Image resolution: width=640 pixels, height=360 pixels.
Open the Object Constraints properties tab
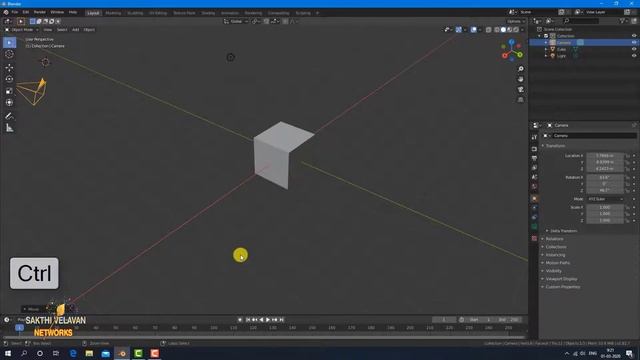pyautogui.click(x=534, y=218)
